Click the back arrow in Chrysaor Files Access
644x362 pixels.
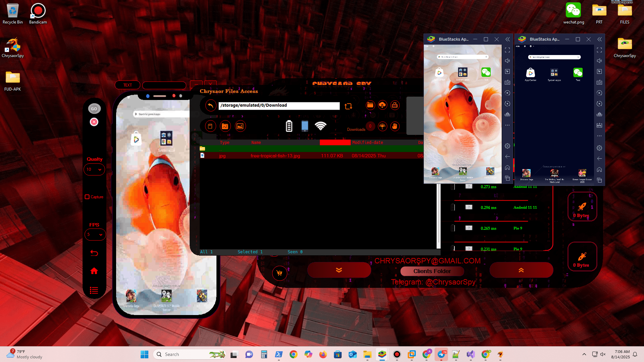(210, 106)
